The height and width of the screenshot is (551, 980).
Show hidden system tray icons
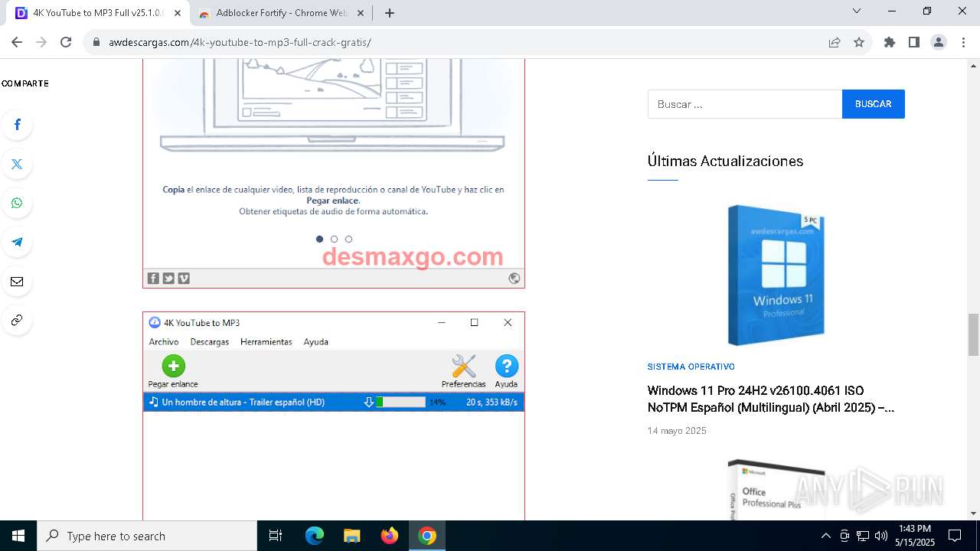[825, 536]
